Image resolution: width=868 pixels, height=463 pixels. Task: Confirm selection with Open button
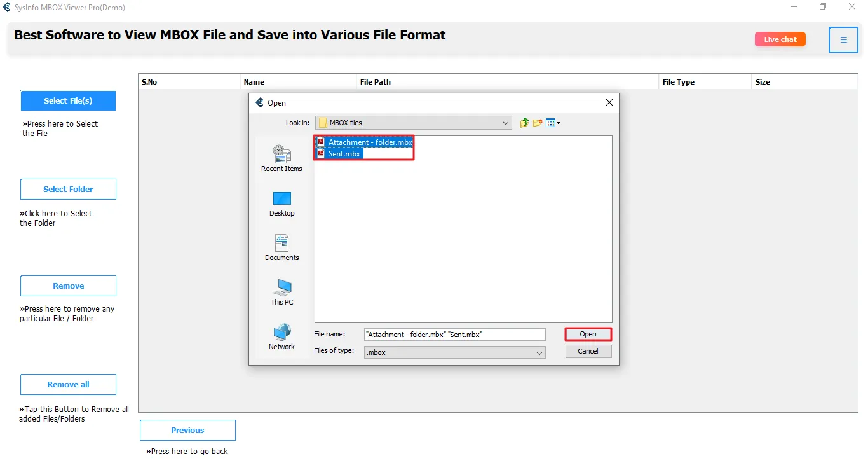coord(588,334)
